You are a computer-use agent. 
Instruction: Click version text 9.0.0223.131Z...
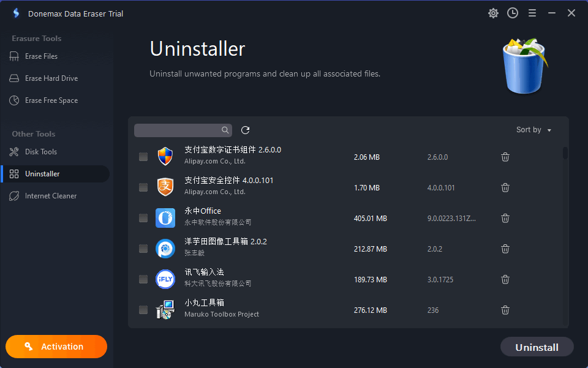[451, 219]
